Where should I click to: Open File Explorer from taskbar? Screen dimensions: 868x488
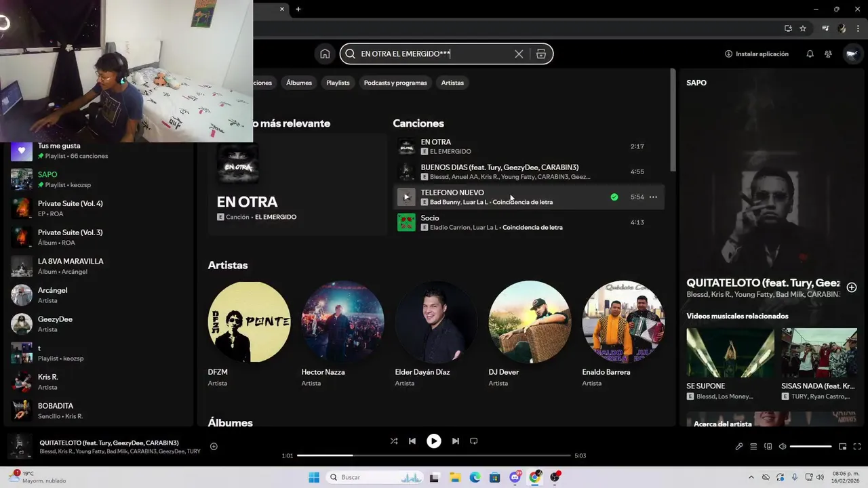(x=455, y=477)
